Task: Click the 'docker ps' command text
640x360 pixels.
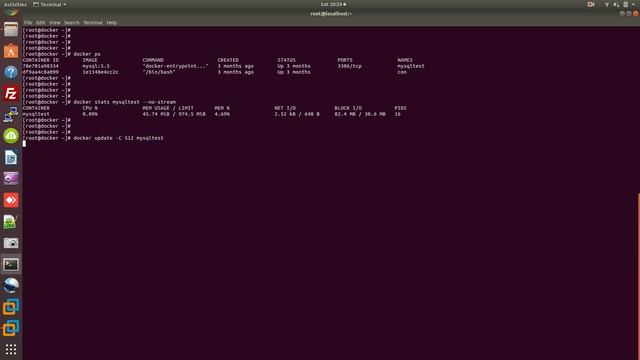Action: 87,54
